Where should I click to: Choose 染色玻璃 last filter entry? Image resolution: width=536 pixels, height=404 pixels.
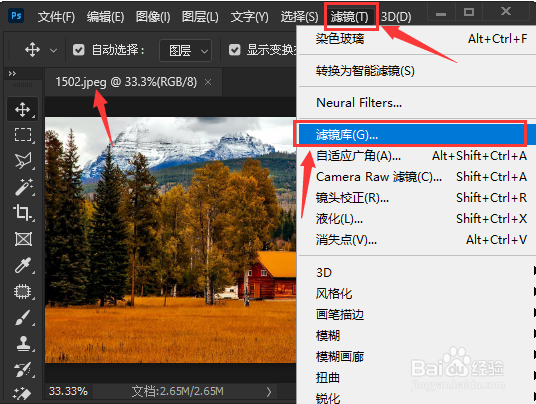[x=417, y=39]
